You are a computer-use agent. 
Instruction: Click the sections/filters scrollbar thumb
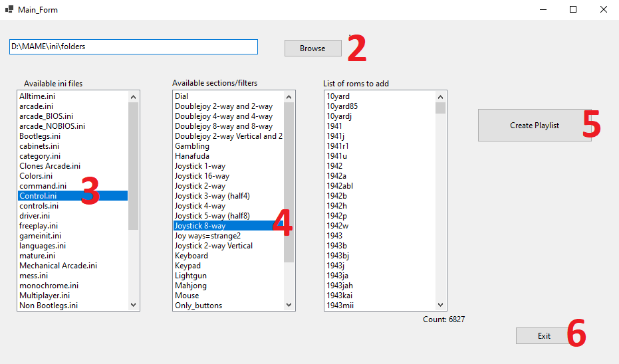click(289, 182)
